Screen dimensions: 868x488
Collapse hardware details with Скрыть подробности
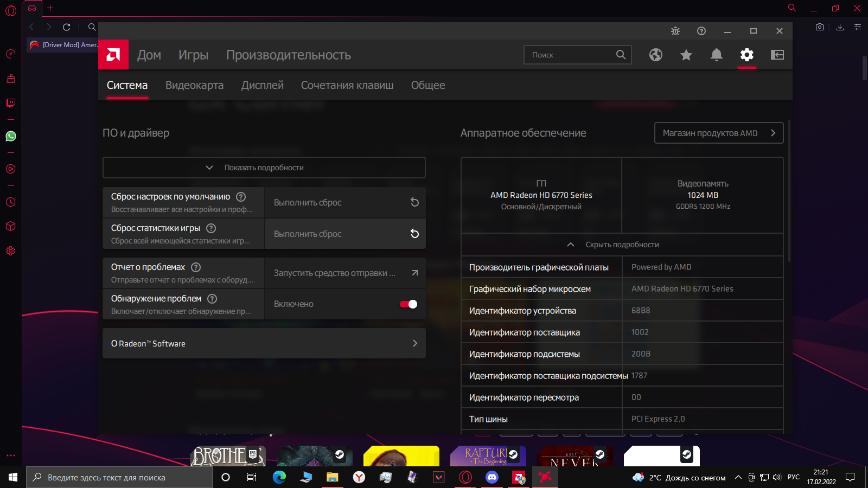622,245
